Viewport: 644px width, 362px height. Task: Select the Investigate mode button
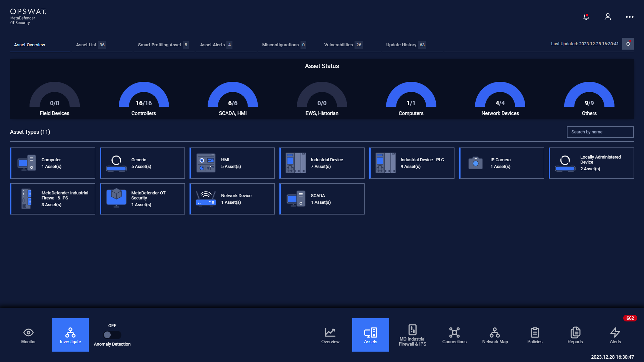[x=70, y=335]
